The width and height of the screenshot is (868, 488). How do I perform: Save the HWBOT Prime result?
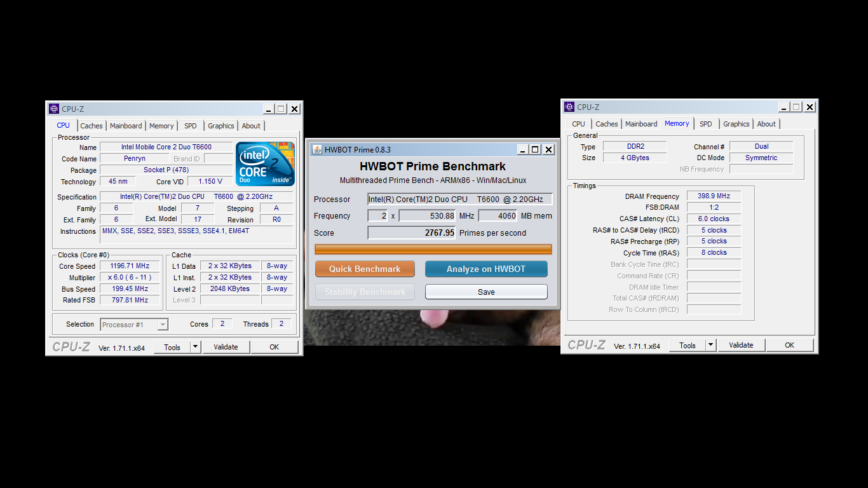[486, 292]
